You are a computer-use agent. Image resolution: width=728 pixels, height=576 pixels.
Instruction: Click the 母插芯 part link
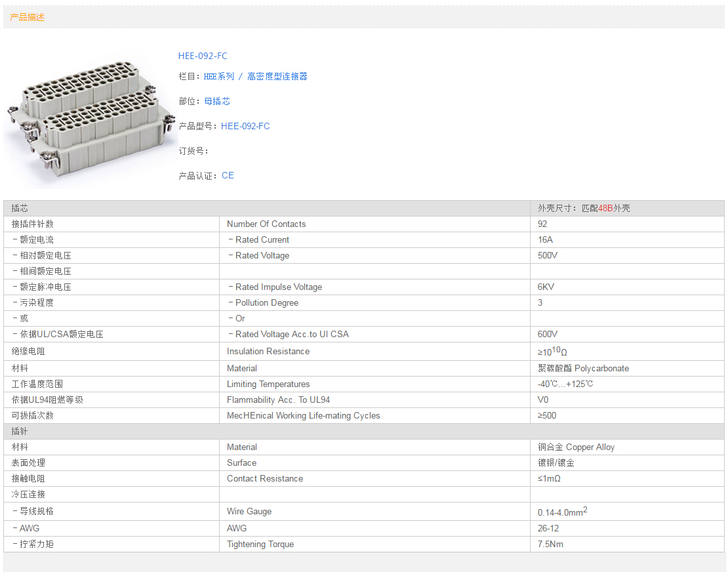point(216,101)
